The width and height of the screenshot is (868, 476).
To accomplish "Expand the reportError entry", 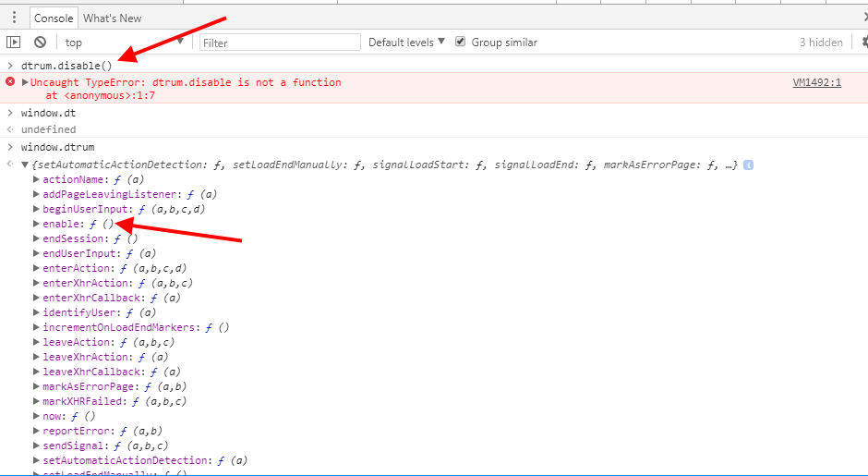I will tap(37, 431).
